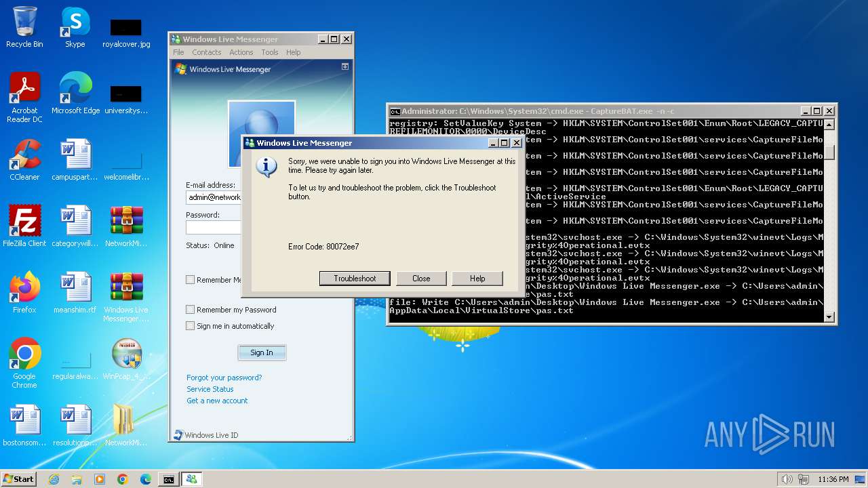Open the Skype desktop shortcut

coord(75,27)
